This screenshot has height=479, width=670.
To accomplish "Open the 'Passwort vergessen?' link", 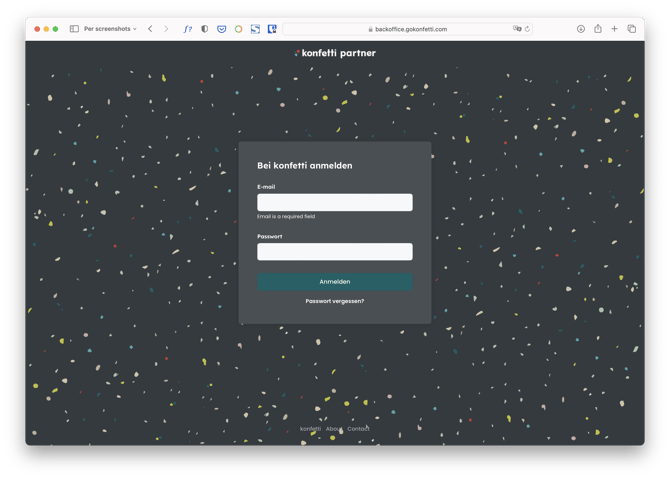I will [334, 300].
